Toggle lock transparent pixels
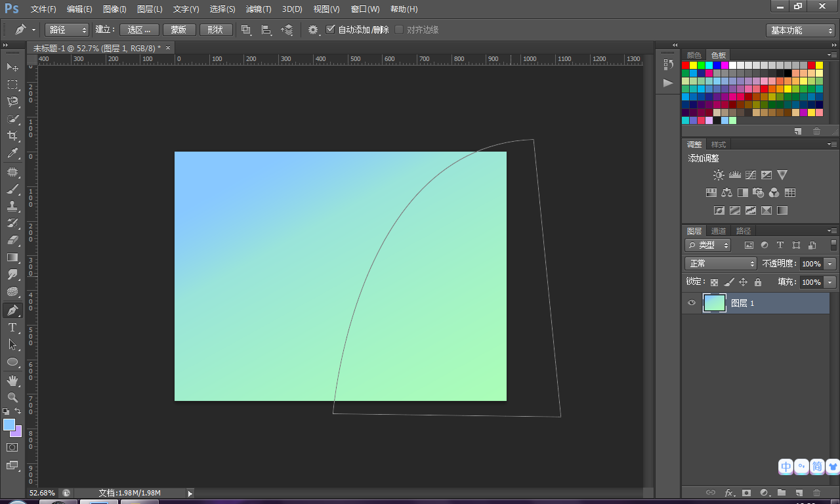Viewport: 840px width, 504px height. (x=715, y=282)
